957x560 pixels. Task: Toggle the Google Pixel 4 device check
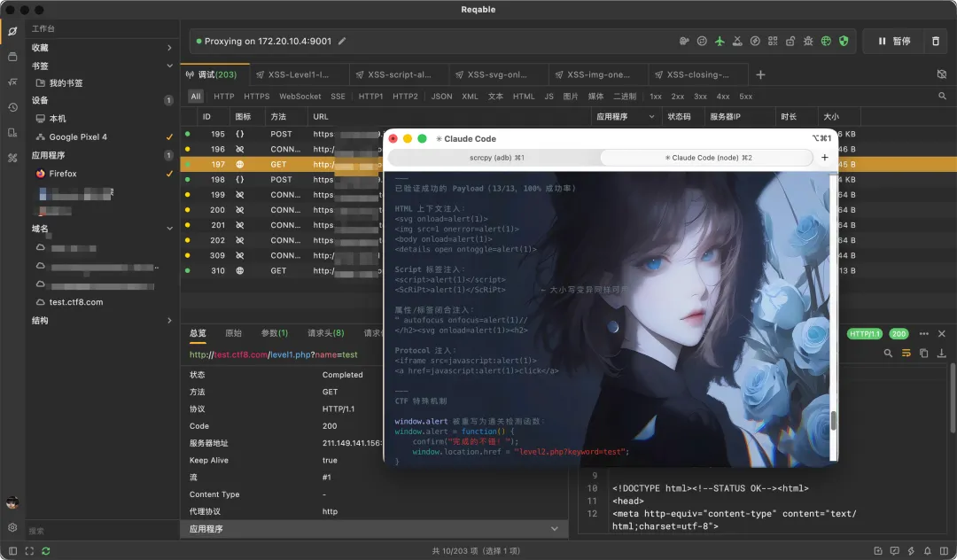169,136
